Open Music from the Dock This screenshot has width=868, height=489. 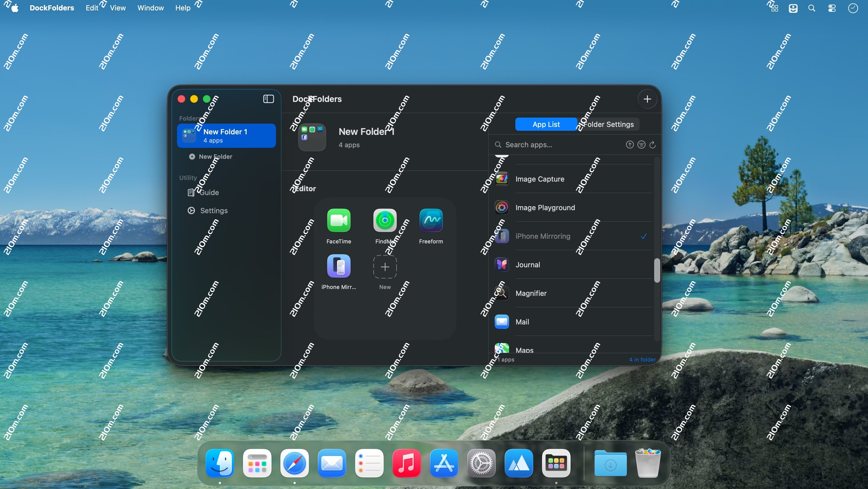point(407,463)
